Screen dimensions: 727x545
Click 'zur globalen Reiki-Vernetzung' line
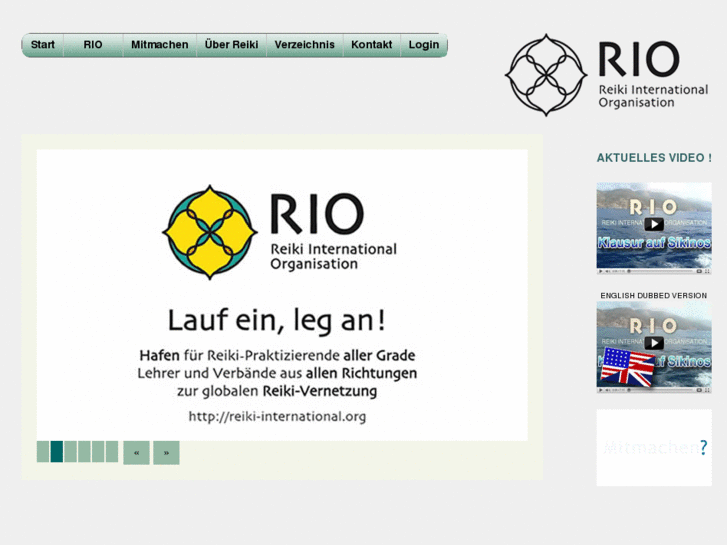277,391
